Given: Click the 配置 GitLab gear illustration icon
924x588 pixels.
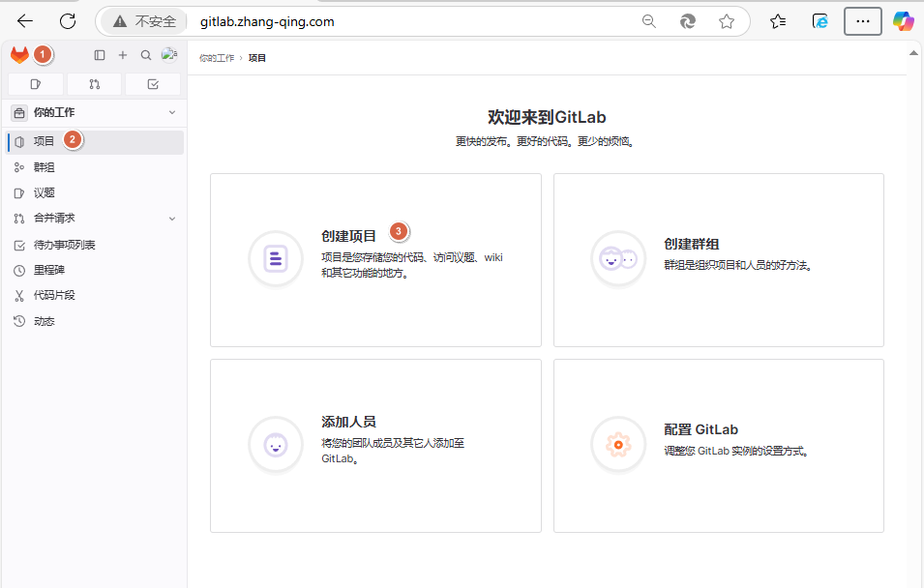Looking at the screenshot, I should coord(618,445).
